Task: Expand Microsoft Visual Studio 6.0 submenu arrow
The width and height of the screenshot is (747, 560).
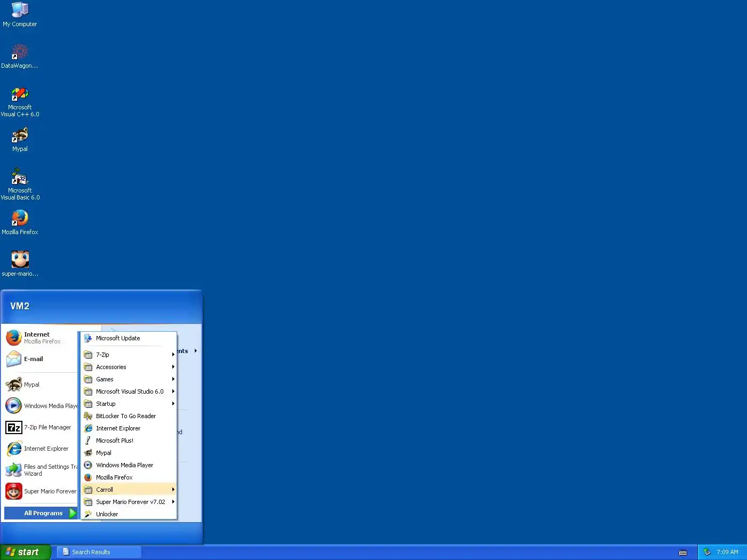Action: click(x=173, y=391)
